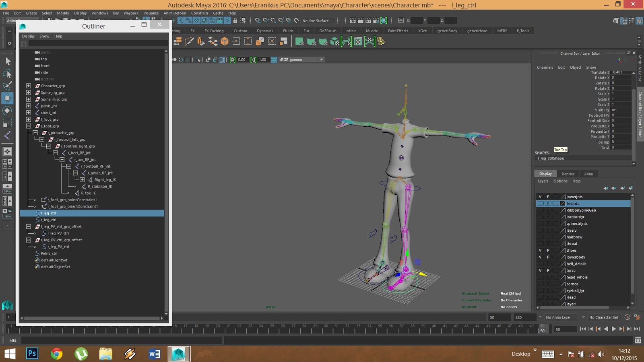Open the Anim Deform menu
The height and width of the screenshot is (362, 644).
click(x=175, y=13)
